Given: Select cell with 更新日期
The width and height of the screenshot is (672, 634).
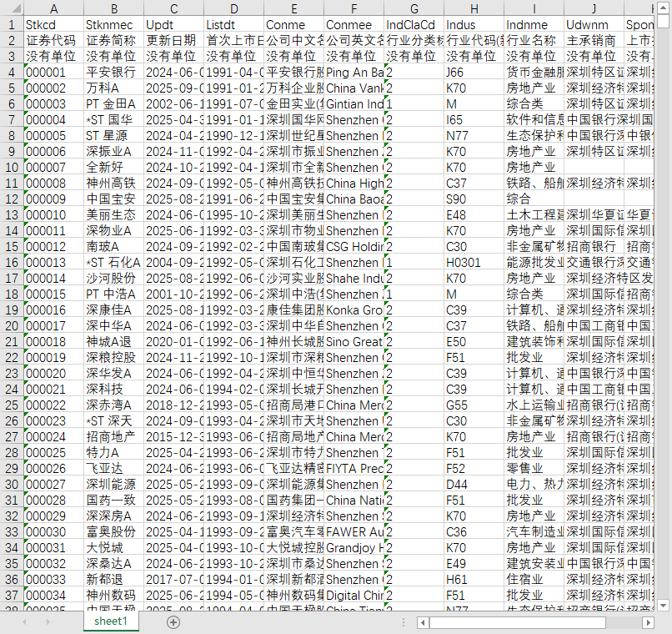Looking at the screenshot, I should click(x=174, y=40).
